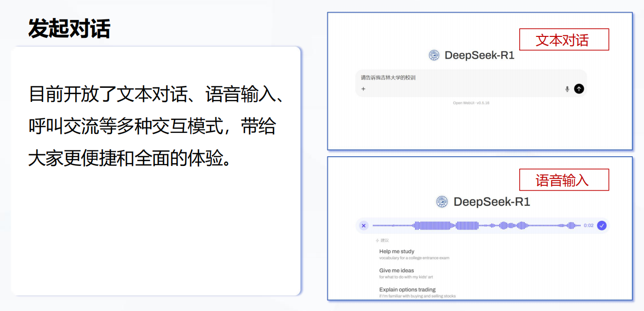This screenshot has height=311, width=644.
Task: Click DeepSeek-R1 logo in voice input panel
Action: click(x=442, y=202)
